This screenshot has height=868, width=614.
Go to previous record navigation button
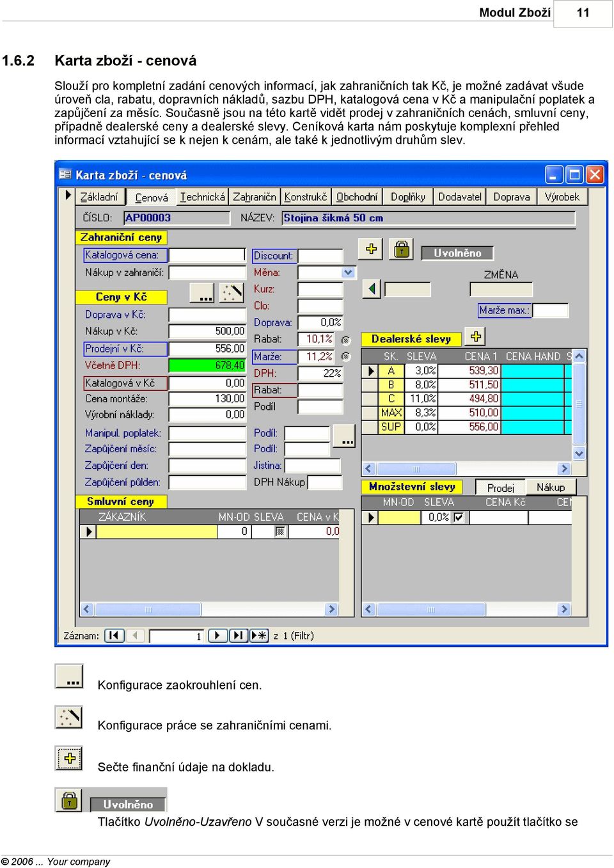[x=134, y=636]
